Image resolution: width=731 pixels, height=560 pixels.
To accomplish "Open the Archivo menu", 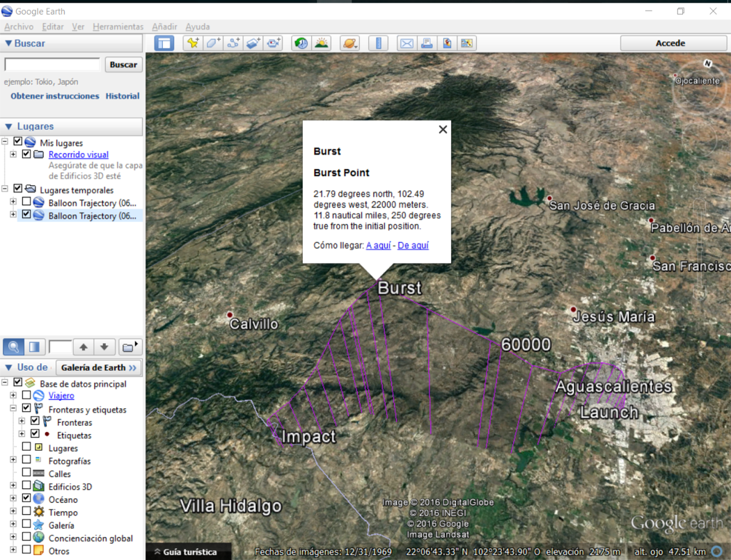I will point(19,26).
